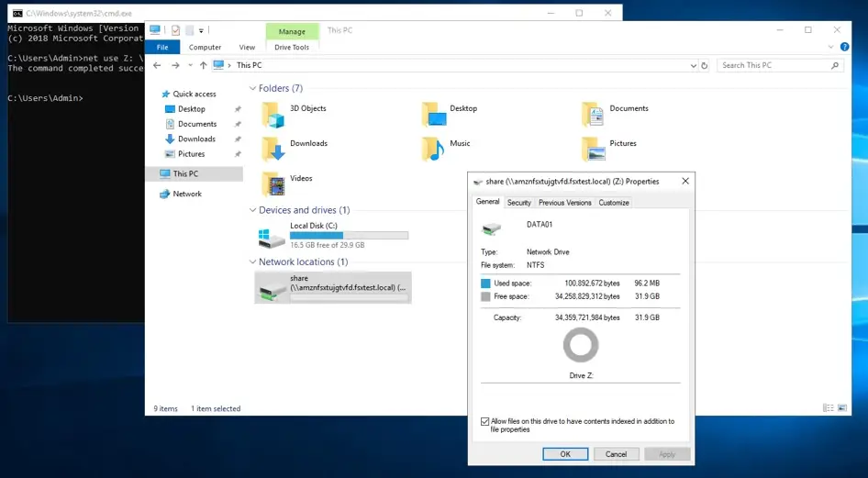
Task: Open the address bar history dropdown
Action: click(x=693, y=65)
